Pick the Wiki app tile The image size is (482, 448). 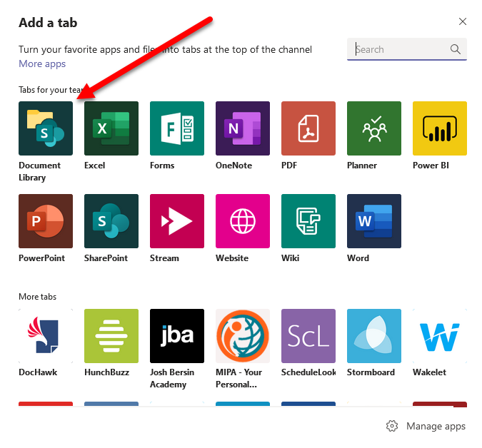[x=308, y=221]
